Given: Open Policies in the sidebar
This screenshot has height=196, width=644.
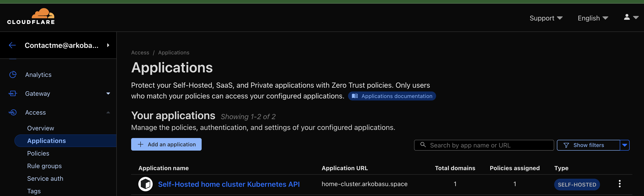Looking at the screenshot, I should (38, 153).
